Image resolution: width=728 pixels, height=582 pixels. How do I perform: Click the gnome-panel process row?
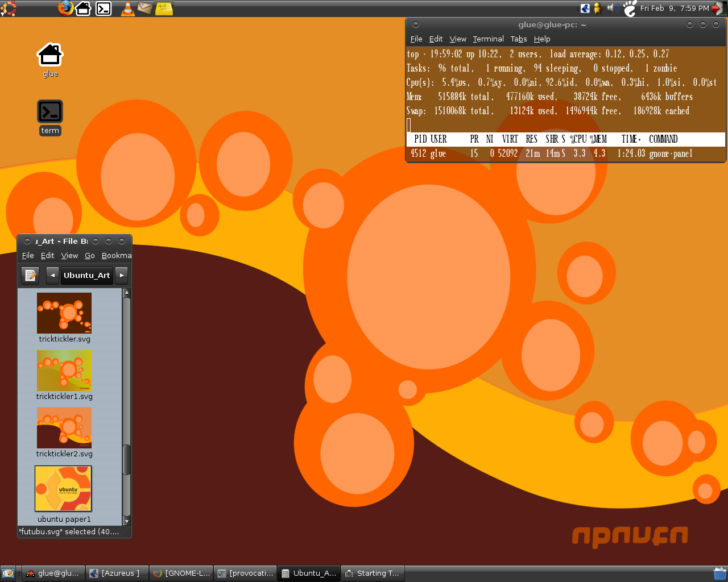click(566, 153)
